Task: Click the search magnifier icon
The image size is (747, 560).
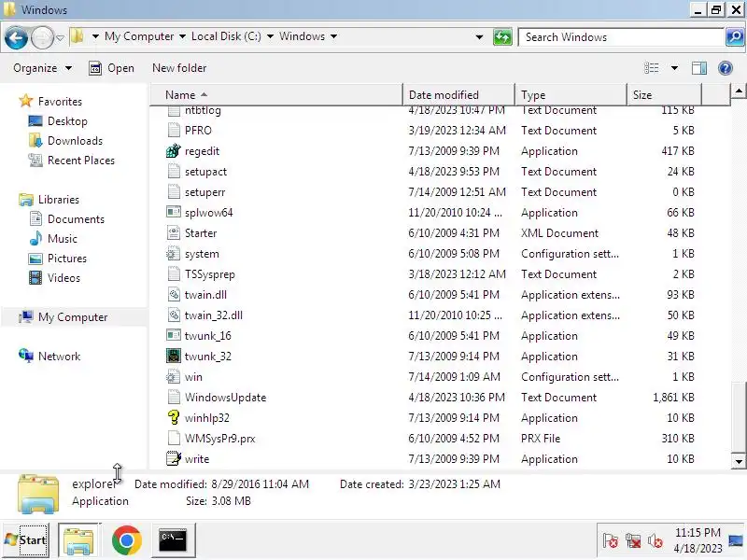Action: pyautogui.click(x=734, y=37)
